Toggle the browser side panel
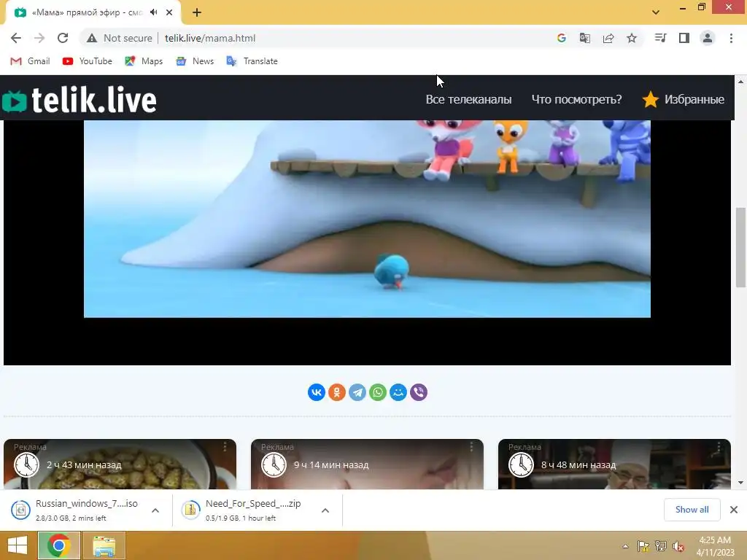The width and height of the screenshot is (747, 560). pyautogui.click(x=684, y=38)
